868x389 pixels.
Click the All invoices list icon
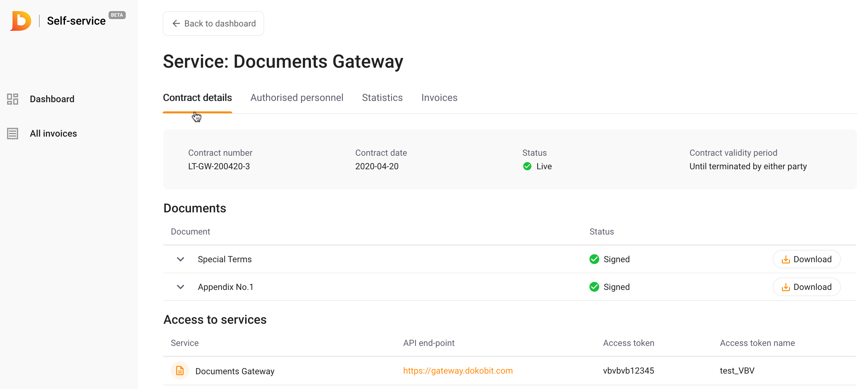tap(13, 134)
